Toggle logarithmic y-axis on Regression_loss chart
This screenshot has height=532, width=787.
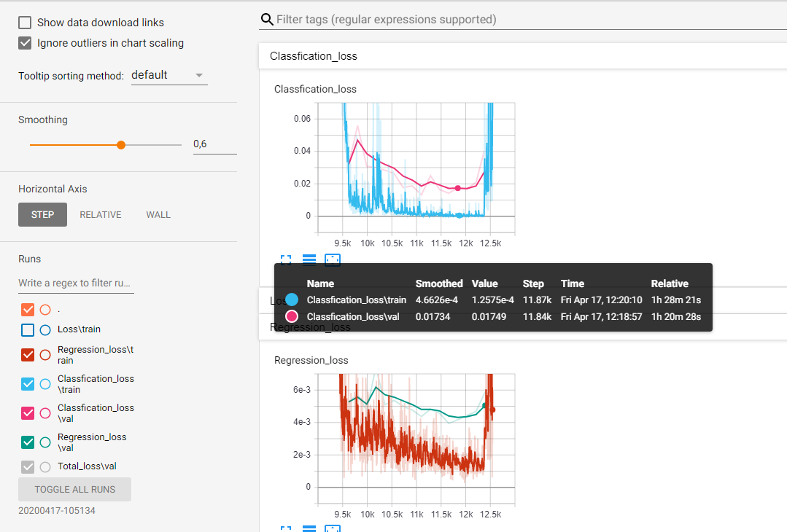click(309, 528)
